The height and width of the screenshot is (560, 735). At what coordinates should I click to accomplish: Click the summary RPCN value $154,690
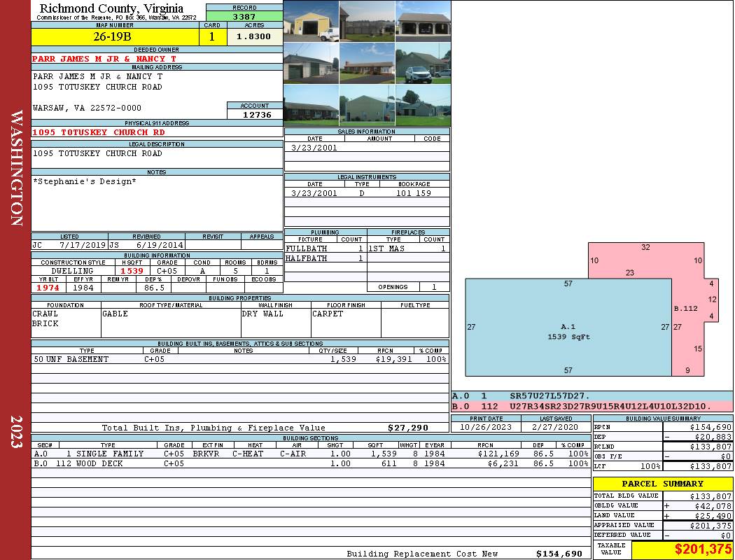click(710, 427)
